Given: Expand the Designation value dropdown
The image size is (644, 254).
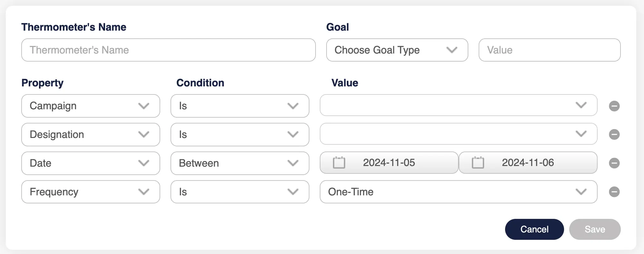Looking at the screenshot, I should coord(458,134).
